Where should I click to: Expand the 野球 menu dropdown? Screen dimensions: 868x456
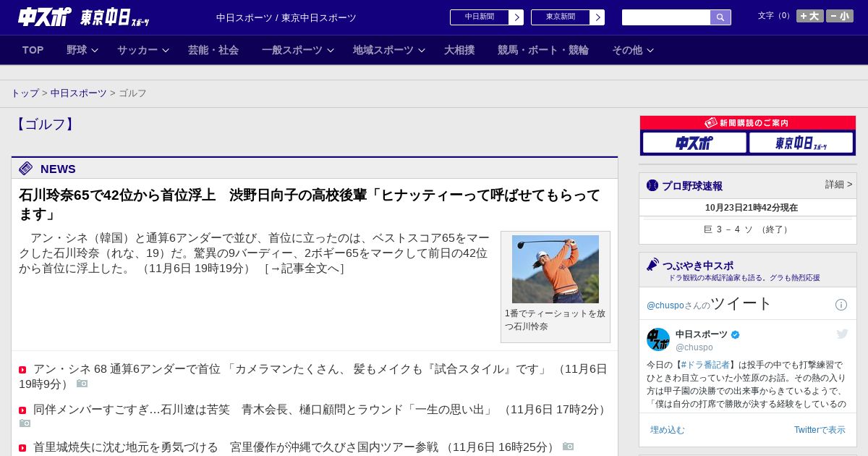(95, 51)
